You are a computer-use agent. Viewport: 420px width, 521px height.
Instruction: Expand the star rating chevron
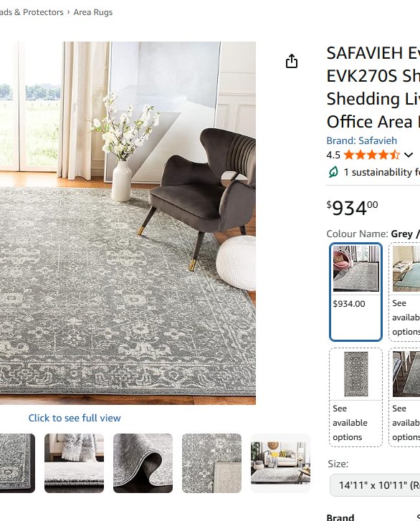pyautogui.click(x=409, y=155)
